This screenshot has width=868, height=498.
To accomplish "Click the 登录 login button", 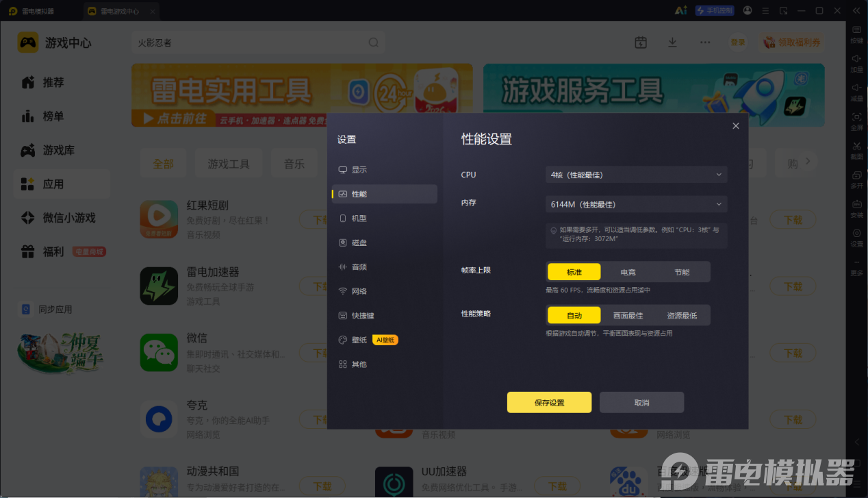I will point(738,42).
